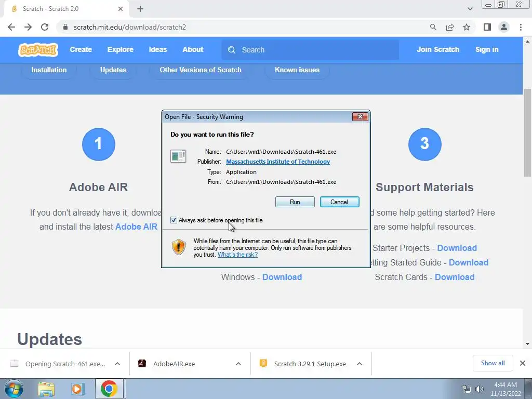Image resolution: width=532 pixels, height=399 pixels.
Task: Download the Starter Projects
Action: (x=457, y=248)
